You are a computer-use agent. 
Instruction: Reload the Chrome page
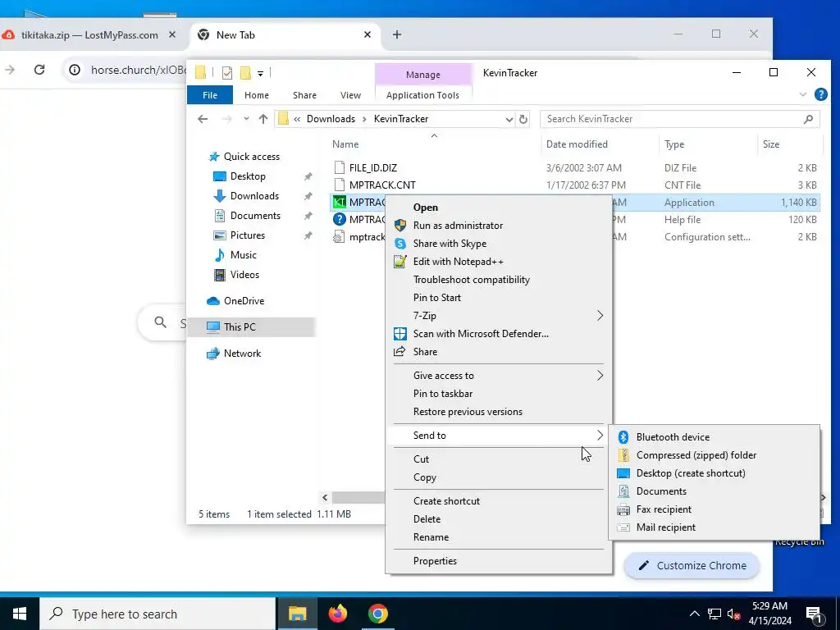click(x=39, y=70)
